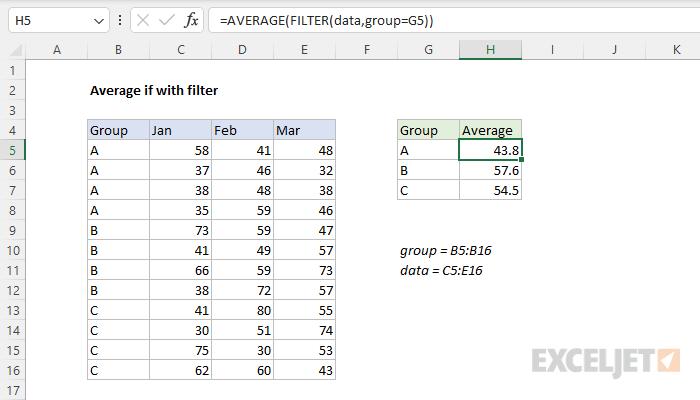Select row 2 header
This screenshot has height=400, width=700.
pyautogui.click(x=12, y=91)
